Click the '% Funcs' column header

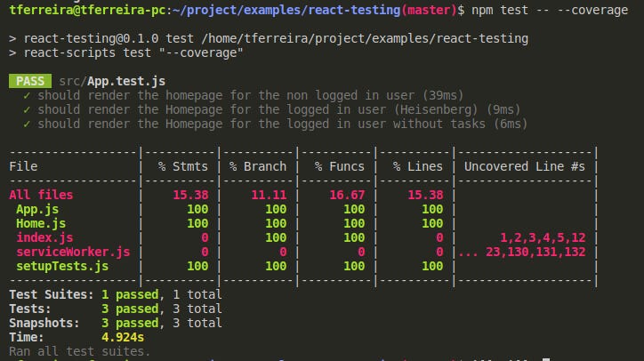coord(339,166)
